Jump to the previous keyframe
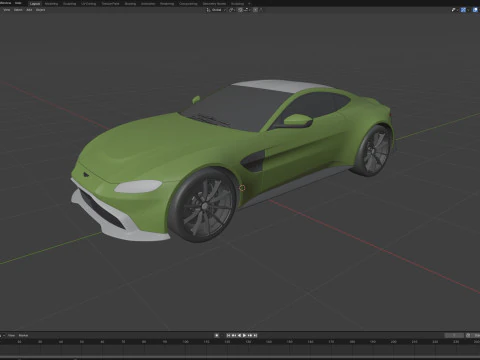Screen dimensions: 480x360 [234, 335]
